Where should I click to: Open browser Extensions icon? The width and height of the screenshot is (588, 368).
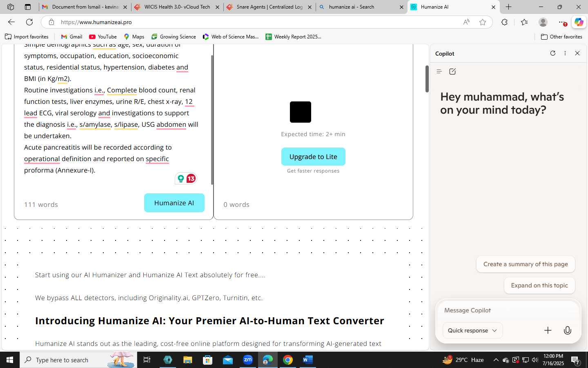click(505, 22)
